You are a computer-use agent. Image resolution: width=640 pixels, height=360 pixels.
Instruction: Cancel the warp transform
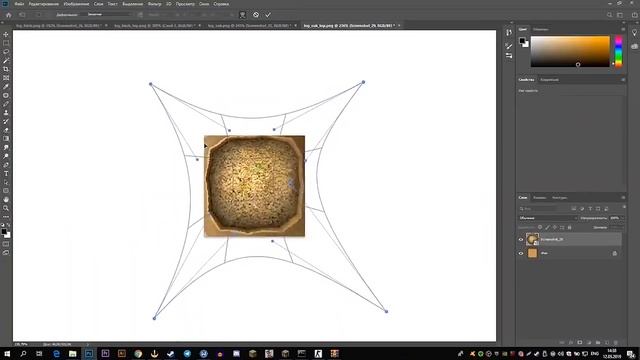tap(256, 15)
